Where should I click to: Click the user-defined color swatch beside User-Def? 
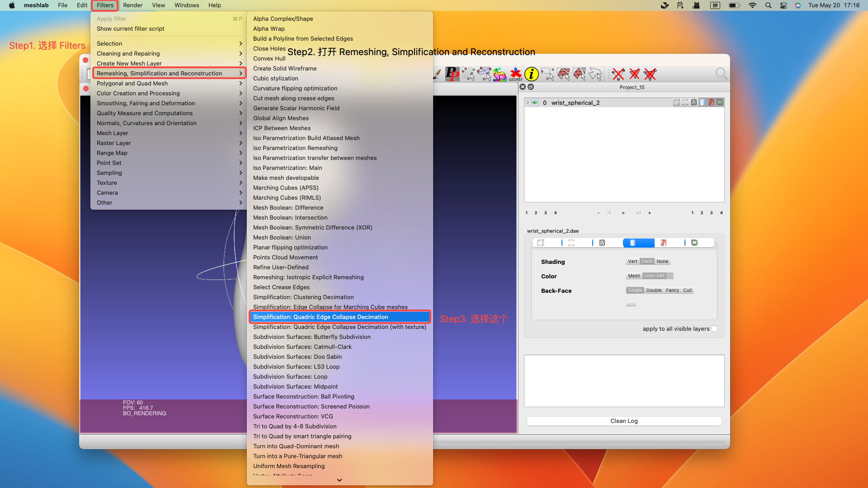(x=670, y=276)
